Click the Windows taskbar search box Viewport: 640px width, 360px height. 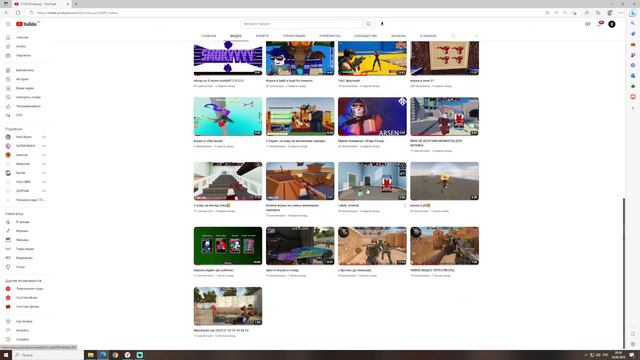[47, 355]
